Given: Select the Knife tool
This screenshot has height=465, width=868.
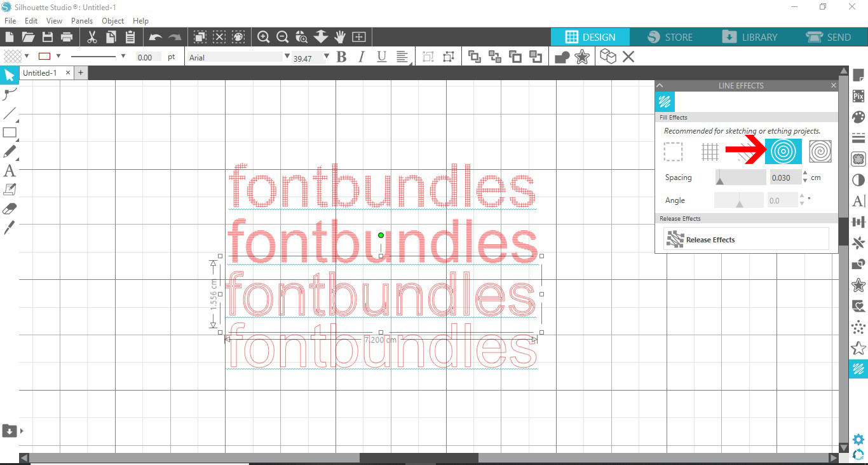Looking at the screenshot, I should (10, 227).
